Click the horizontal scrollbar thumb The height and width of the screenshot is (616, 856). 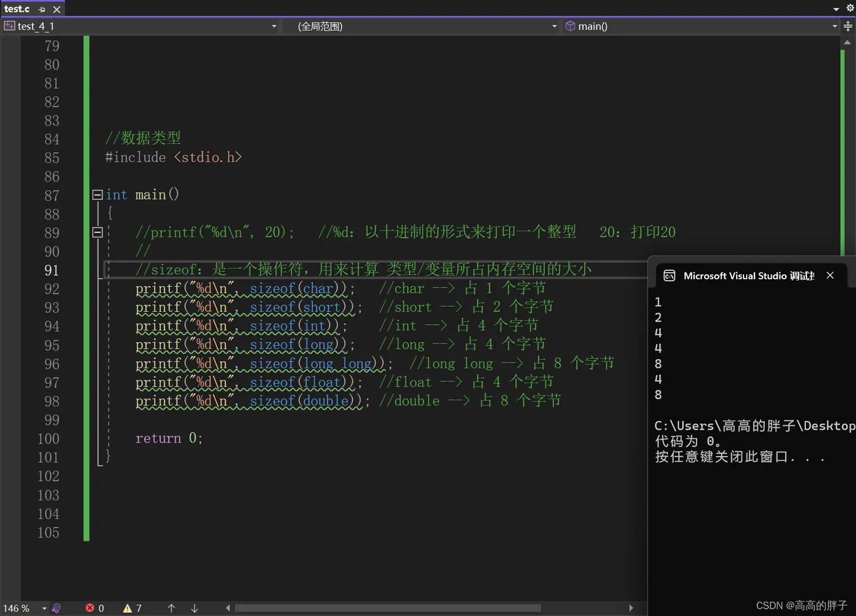(388, 608)
